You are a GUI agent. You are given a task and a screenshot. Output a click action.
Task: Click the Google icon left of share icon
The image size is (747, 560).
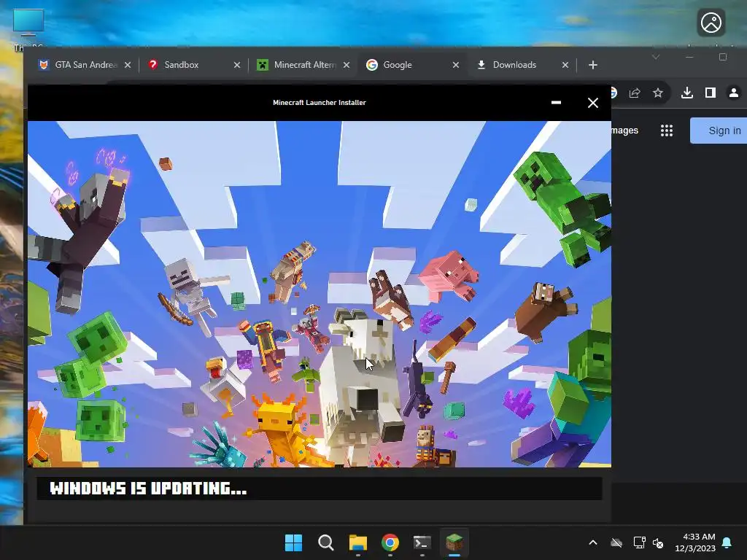(x=613, y=93)
